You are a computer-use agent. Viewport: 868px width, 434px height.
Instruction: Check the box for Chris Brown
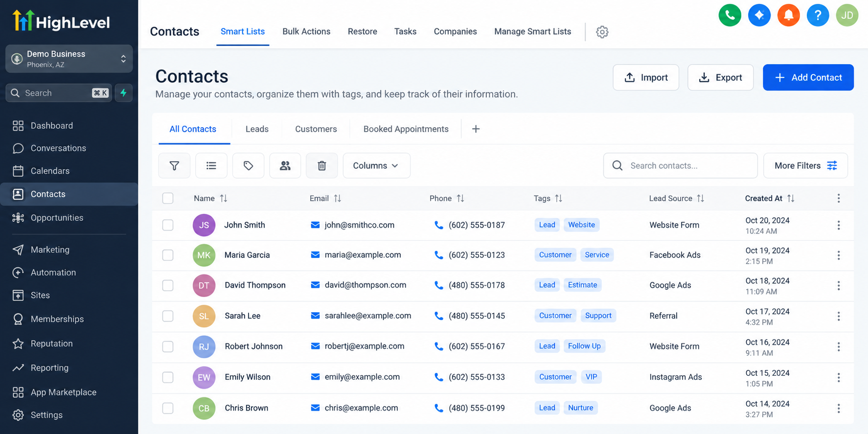(x=168, y=408)
